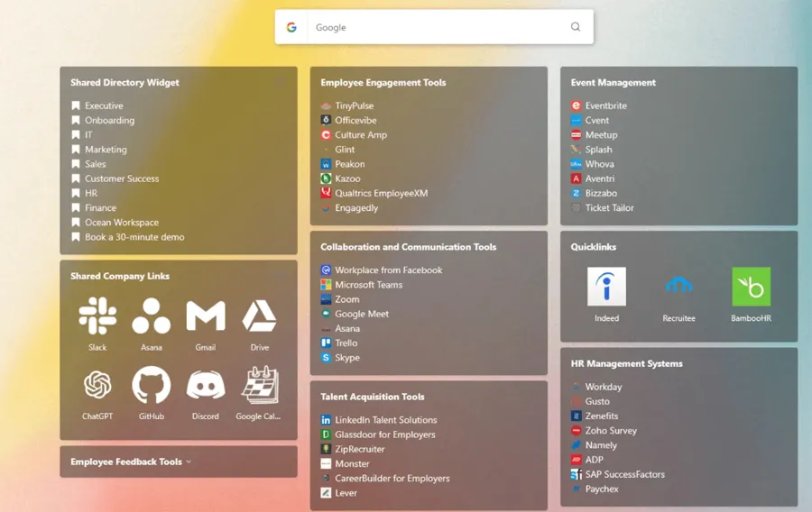Open the Book a 30-minute demo link
The width and height of the screenshot is (812, 512).
[x=134, y=237]
